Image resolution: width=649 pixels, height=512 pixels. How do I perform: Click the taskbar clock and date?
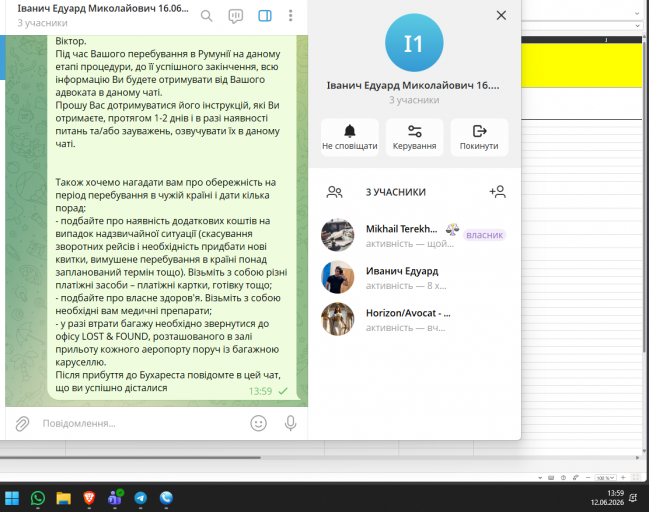pos(607,498)
